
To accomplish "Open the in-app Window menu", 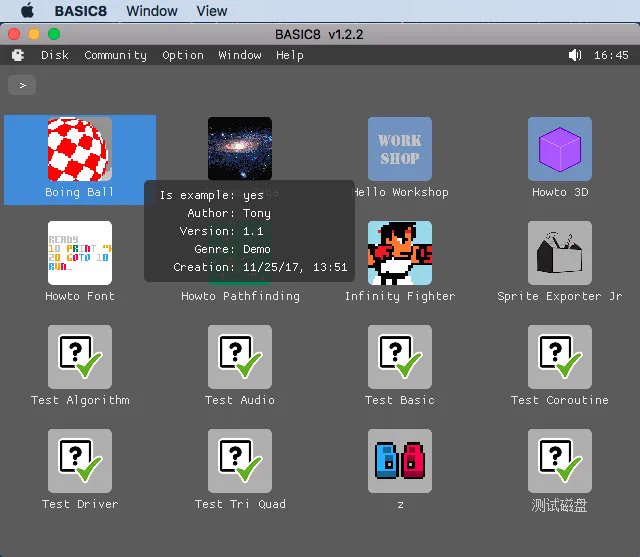I will point(240,55).
